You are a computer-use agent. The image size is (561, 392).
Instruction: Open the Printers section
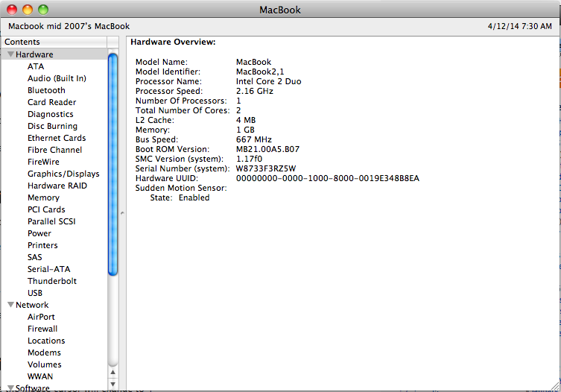pyautogui.click(x=42, y=245)
